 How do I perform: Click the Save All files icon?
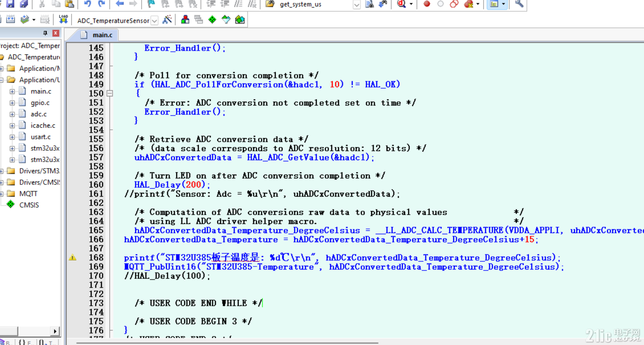coord(24,4)
